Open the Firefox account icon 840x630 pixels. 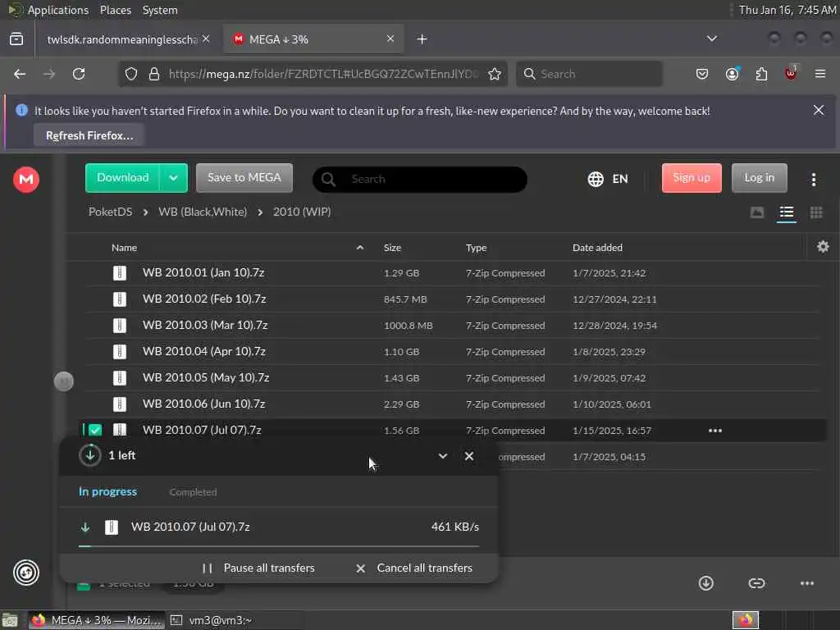click(x=732, y=74)
